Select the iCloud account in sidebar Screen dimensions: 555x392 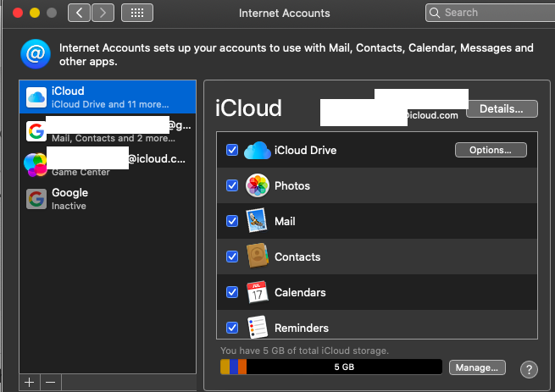108,97
